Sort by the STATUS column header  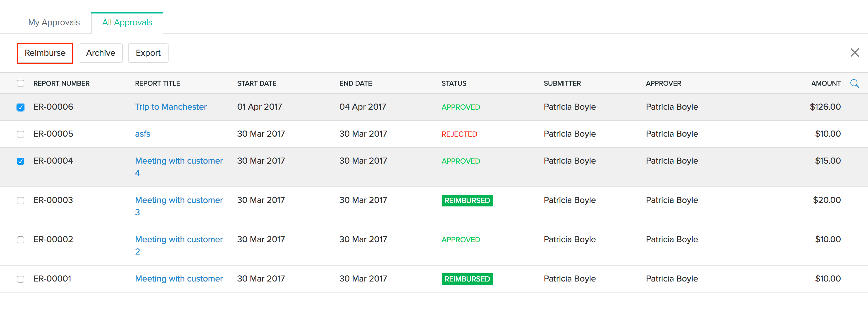click(454, 83)
